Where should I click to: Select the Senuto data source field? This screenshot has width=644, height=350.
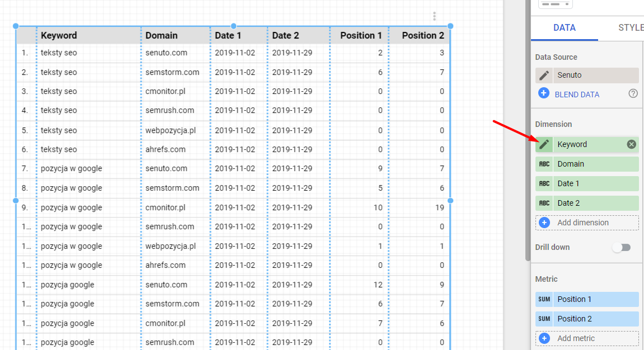click(x=587, y=75)
